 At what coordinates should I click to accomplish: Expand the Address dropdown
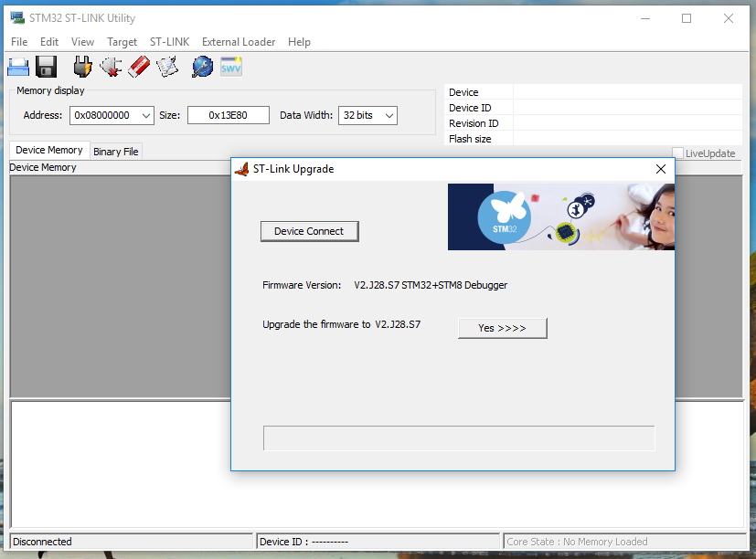[146, 115]
